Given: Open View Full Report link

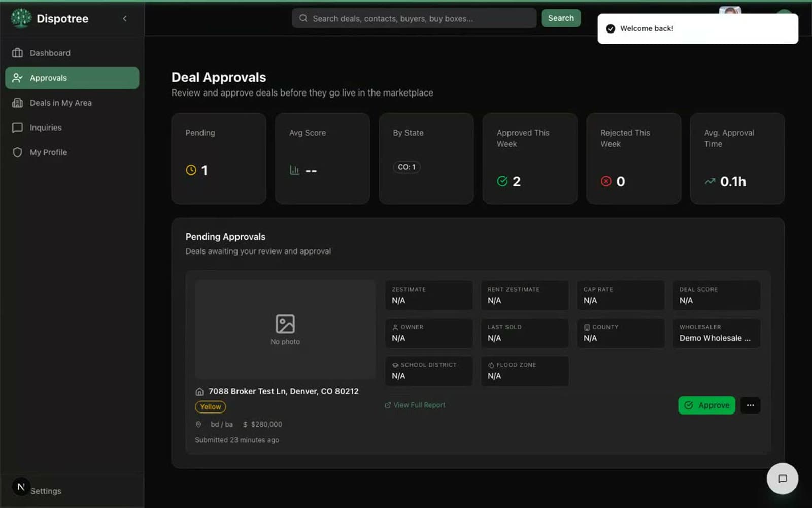Looking at the screenshot, I should click(419, 405).
